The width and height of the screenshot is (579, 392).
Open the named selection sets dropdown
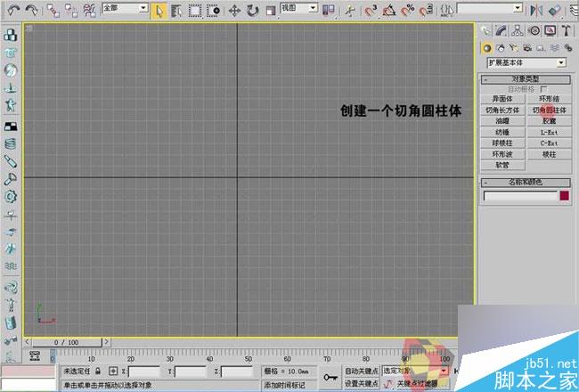click(518, 8)
